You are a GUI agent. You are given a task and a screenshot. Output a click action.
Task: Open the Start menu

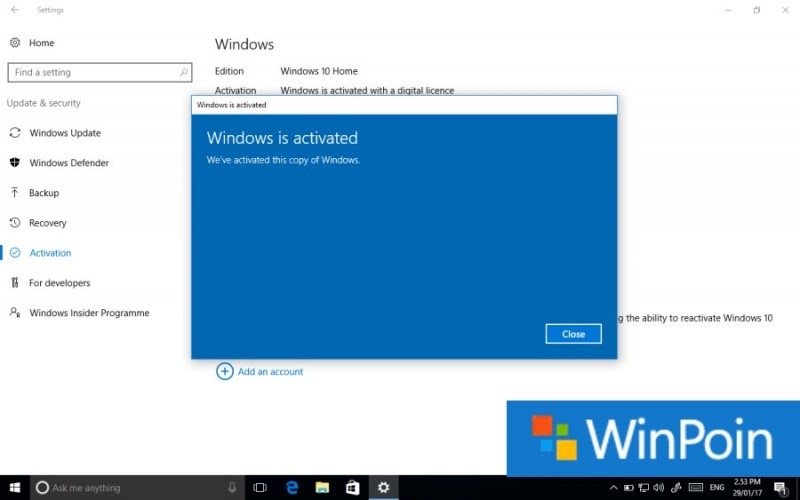tap(15, 488)
